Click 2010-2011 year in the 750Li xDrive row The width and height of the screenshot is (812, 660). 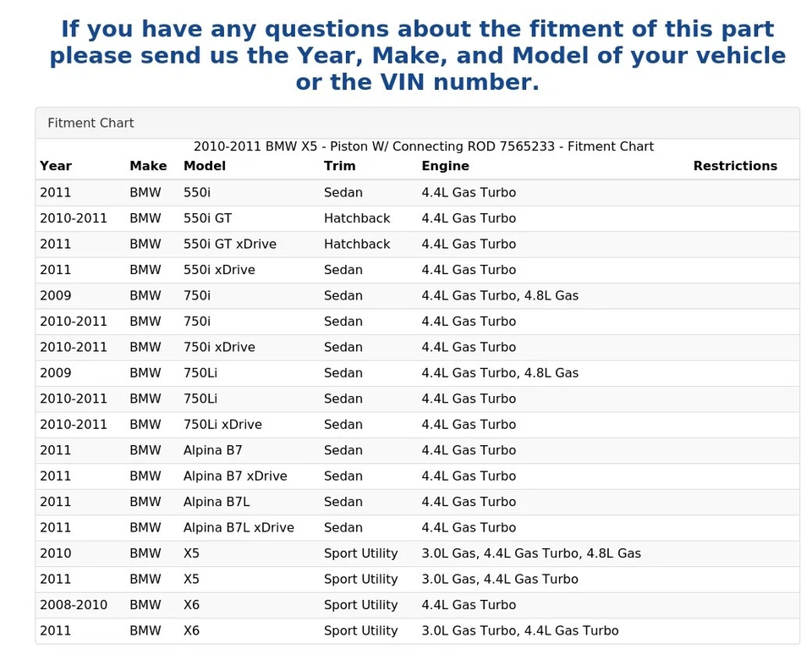pos(74,425)
